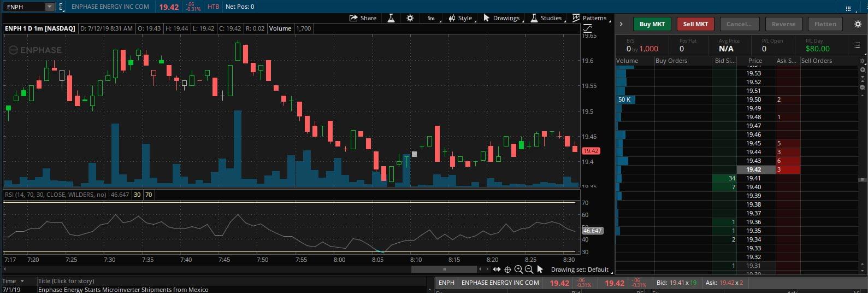Open the 1m timeframe dropdown

tap(432, 18)
